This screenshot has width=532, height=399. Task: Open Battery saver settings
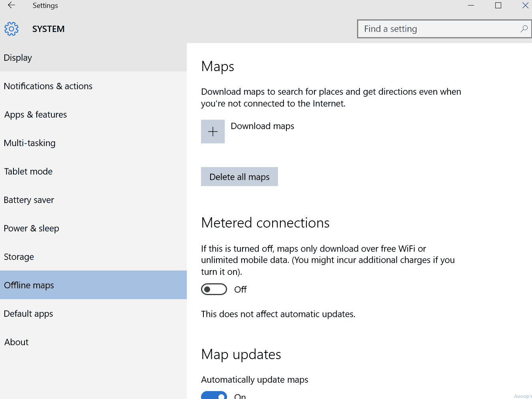tap(93, 200)
